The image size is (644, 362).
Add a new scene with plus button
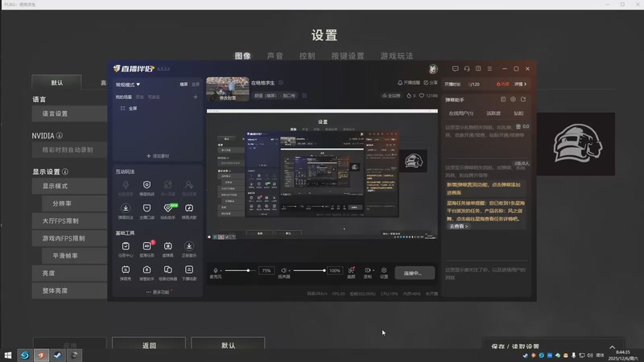pyautogui.click(x=196, y=97)
